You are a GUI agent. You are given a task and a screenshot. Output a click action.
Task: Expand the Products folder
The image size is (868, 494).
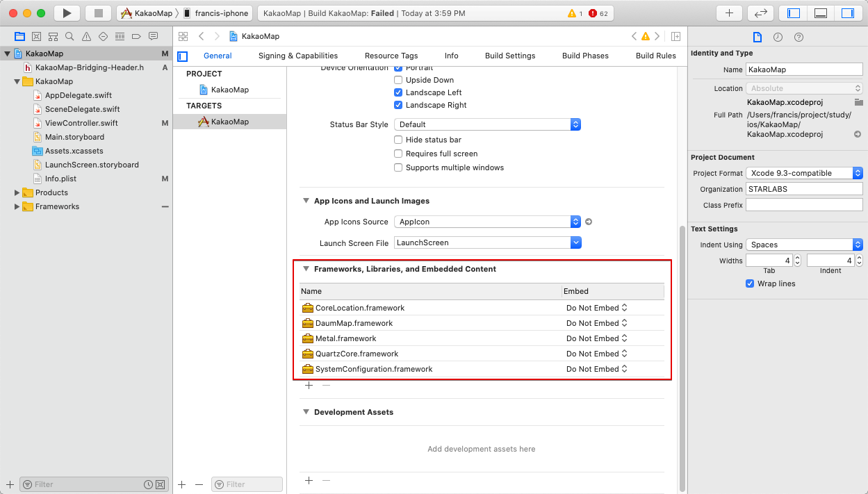17,192
